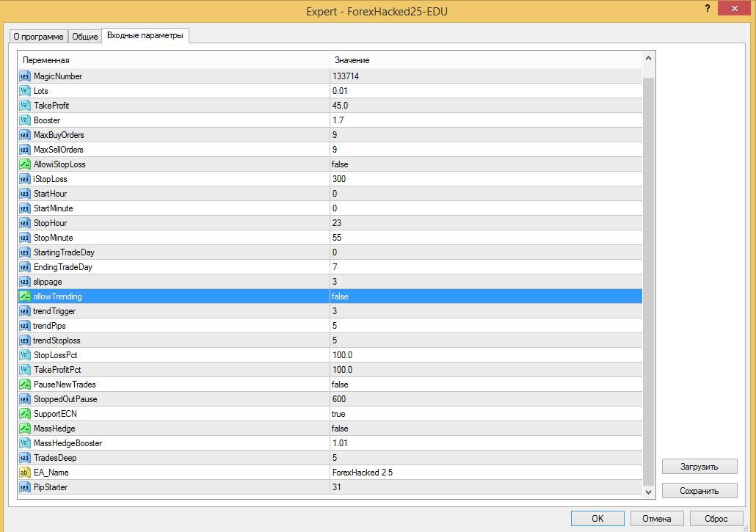Open the 'О программе' tab
This screenshot has width=756, height=532.
39,37
